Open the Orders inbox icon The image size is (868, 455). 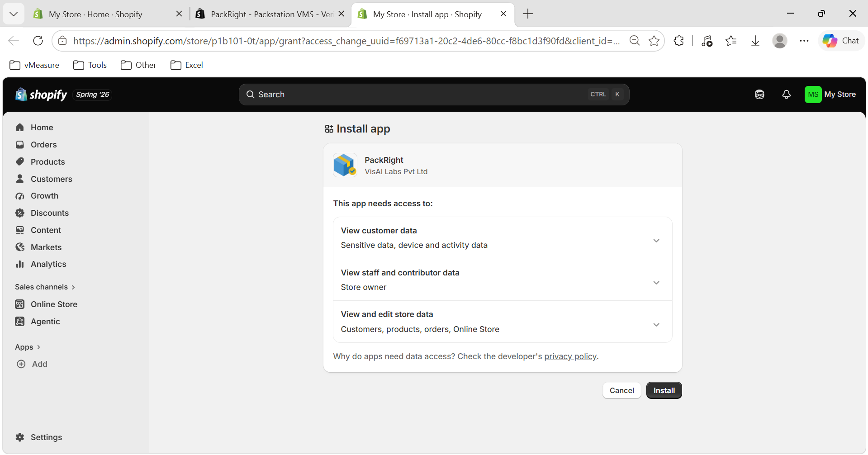pyautogui.click(x=20, y=145)
